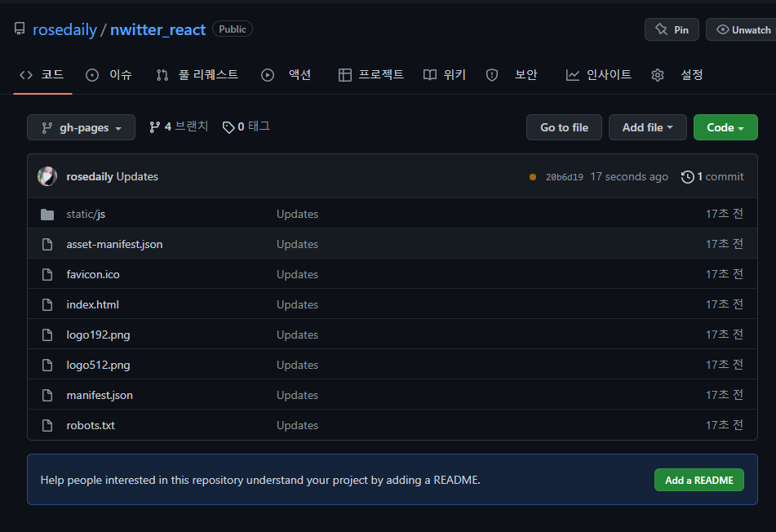The width and height of the screenshot is (776, 532).
Task: Click file icon beside favicon.ico
Action: 47,275
